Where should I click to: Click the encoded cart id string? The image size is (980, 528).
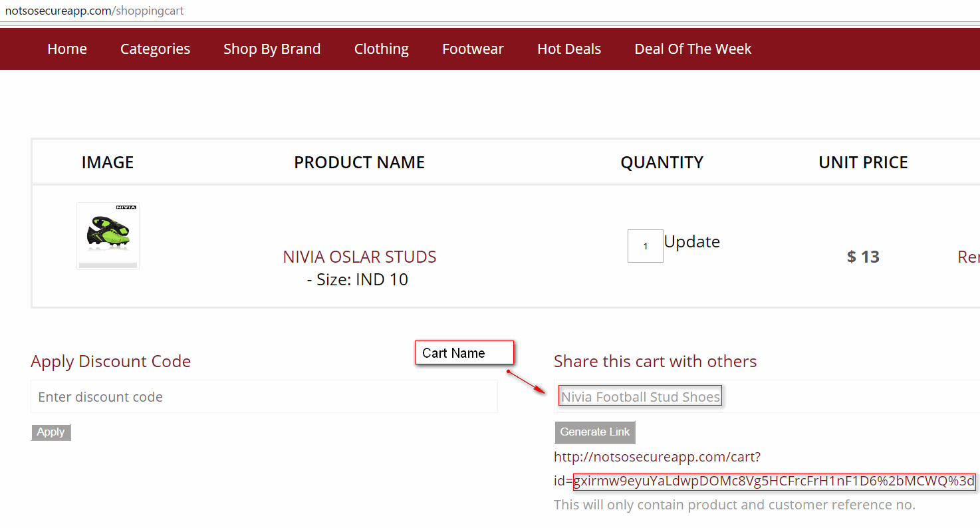(774, 481)
